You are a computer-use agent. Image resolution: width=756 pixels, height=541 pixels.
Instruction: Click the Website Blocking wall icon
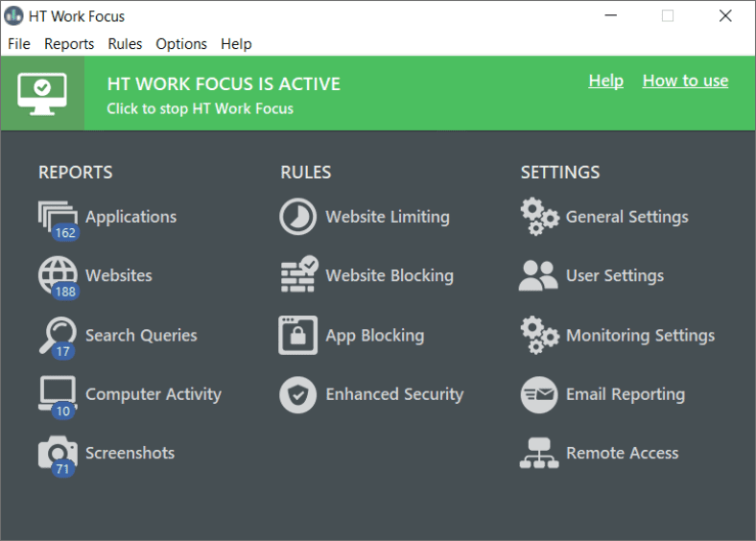click(x=299, y=274)
